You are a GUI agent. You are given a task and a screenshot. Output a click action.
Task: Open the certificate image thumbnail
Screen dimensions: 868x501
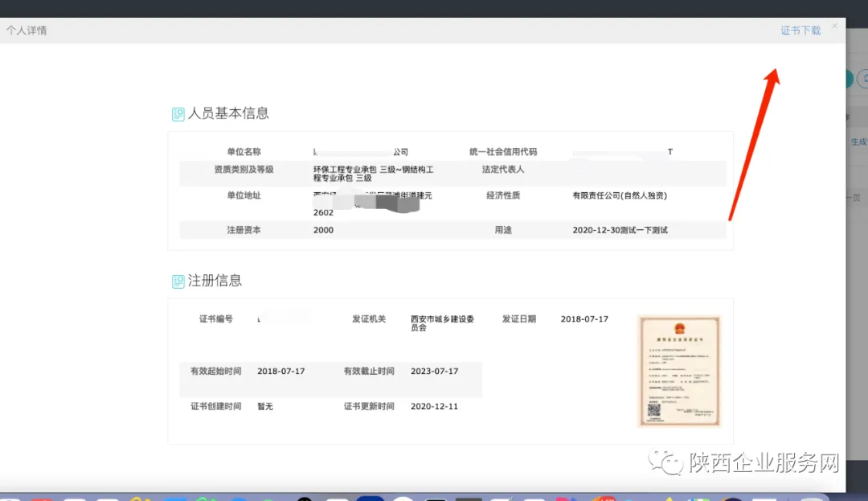point(679,371)
